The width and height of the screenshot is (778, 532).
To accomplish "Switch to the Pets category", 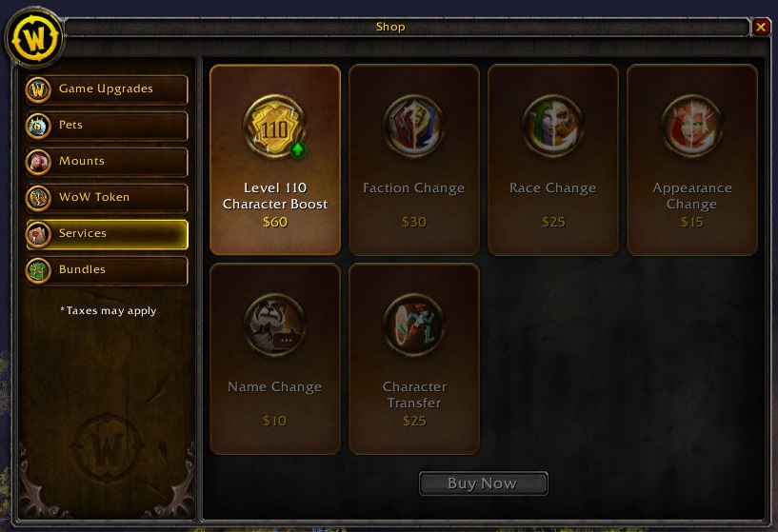I will pos(107,126).
